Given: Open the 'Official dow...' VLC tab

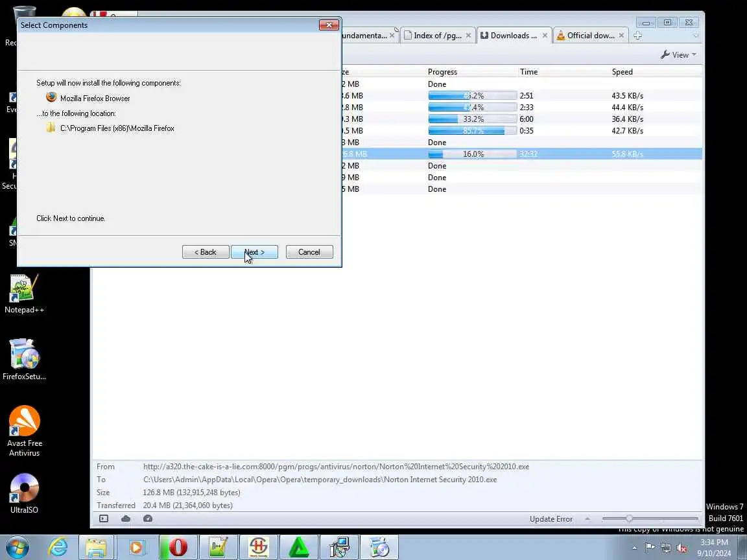Looking at the screenshot, I should click(591, 35).
